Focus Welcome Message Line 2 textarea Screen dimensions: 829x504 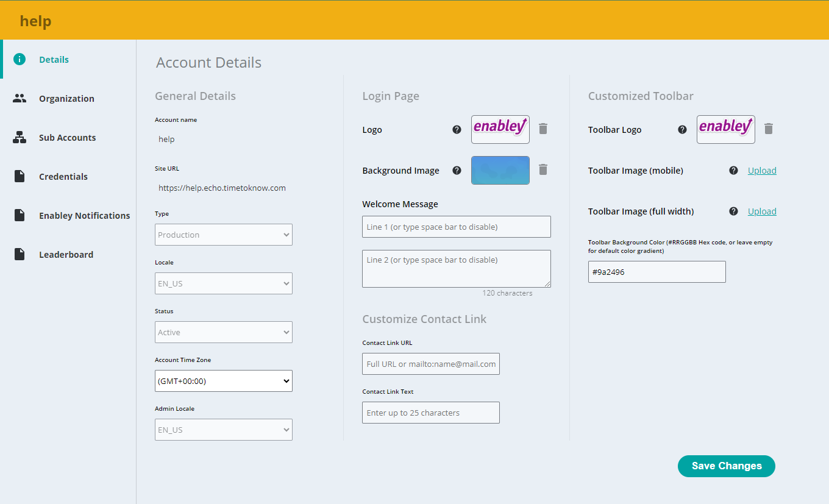[457, 269]
